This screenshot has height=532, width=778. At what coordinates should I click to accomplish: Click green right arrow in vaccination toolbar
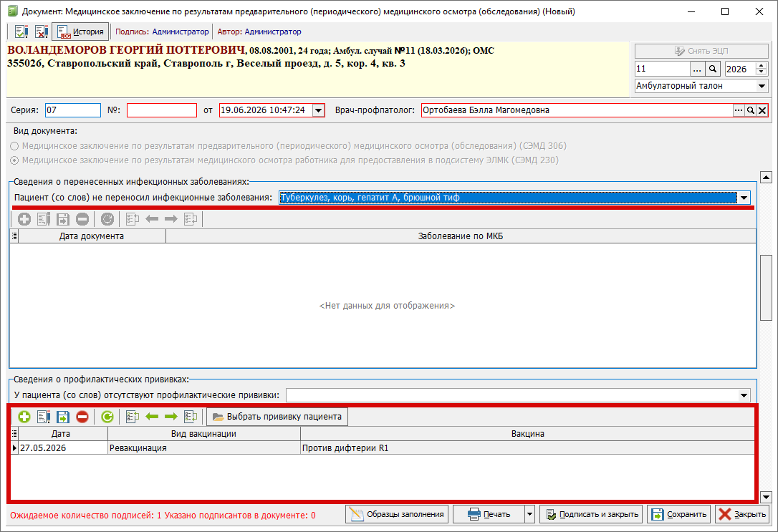(171, 417)
